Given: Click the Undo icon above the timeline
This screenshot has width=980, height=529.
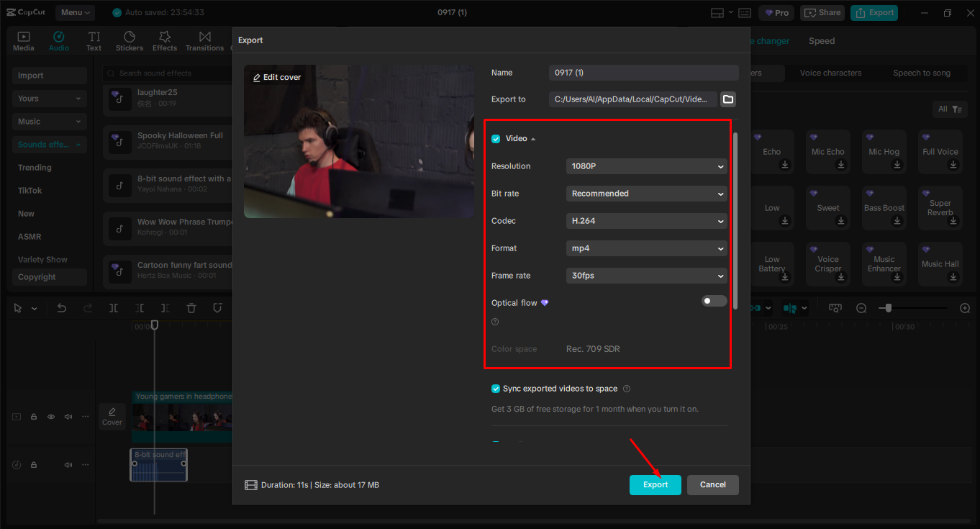Looking at the screenshot, I should coord(62,307).
